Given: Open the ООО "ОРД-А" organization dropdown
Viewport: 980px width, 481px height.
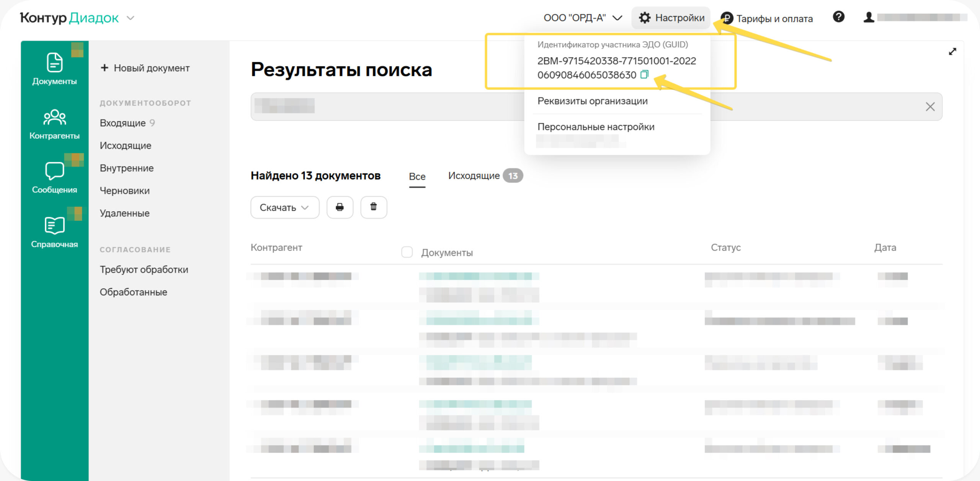Looking at the screenshot, I should [x=583, y=18].
